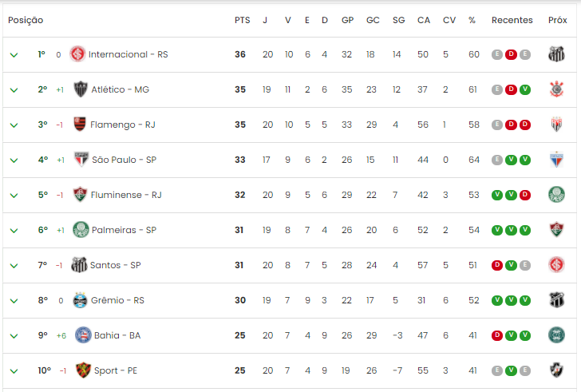Click Sport - PE team crest

83,370
